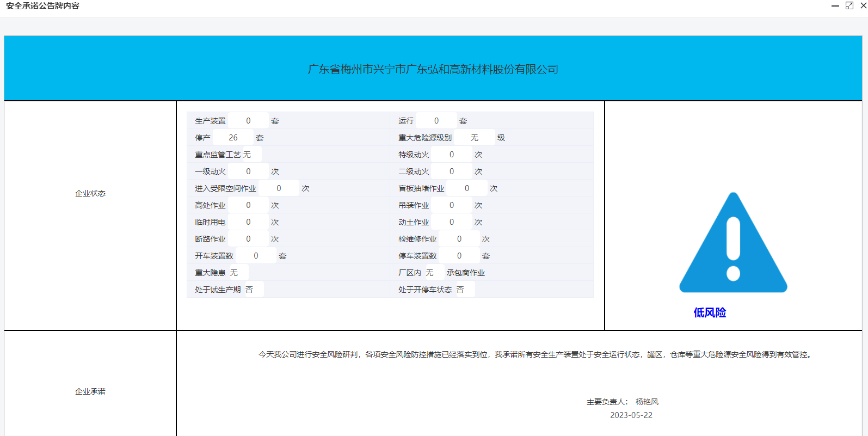Image resolution: width=868 pixels, height=436 pixels.
Task: Focus the 重大隐患 value field
Action: coord(237,273)
